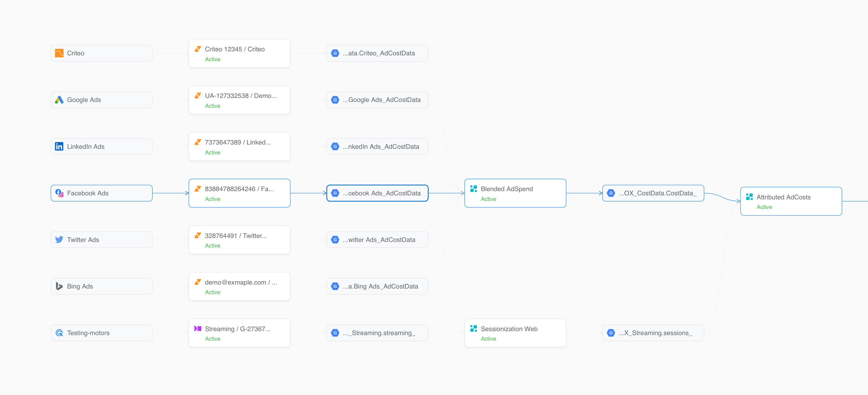Select the ...nkedIn Ads_AdCostData table

click(x=378, y=146)
